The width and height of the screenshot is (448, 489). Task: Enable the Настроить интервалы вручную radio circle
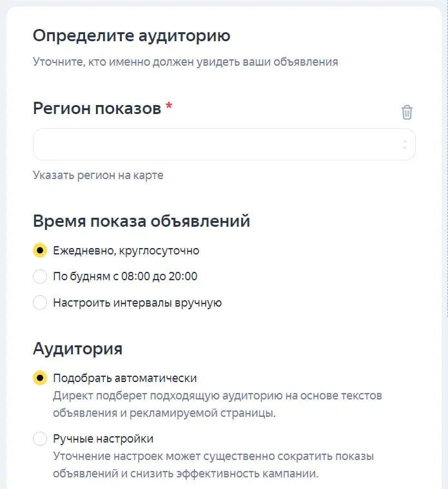coord(40,303)
